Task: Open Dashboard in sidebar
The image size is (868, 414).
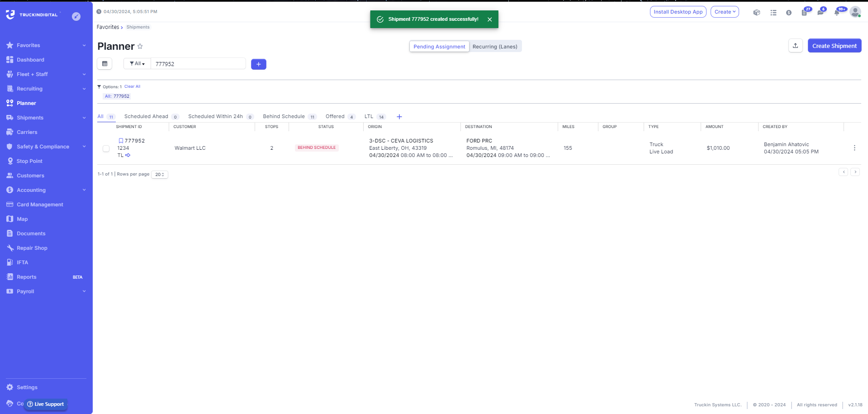Action: [x=30, y=60]
